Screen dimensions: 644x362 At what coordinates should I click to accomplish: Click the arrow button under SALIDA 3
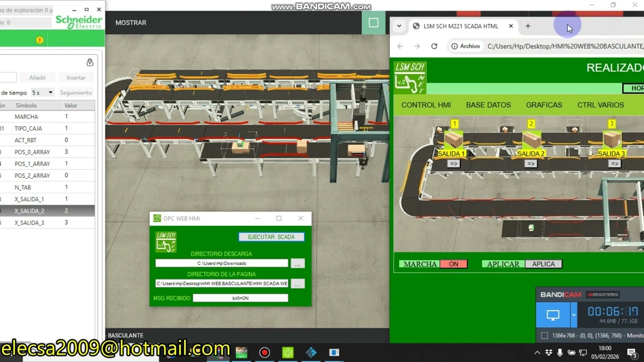(x=614, y=163)
